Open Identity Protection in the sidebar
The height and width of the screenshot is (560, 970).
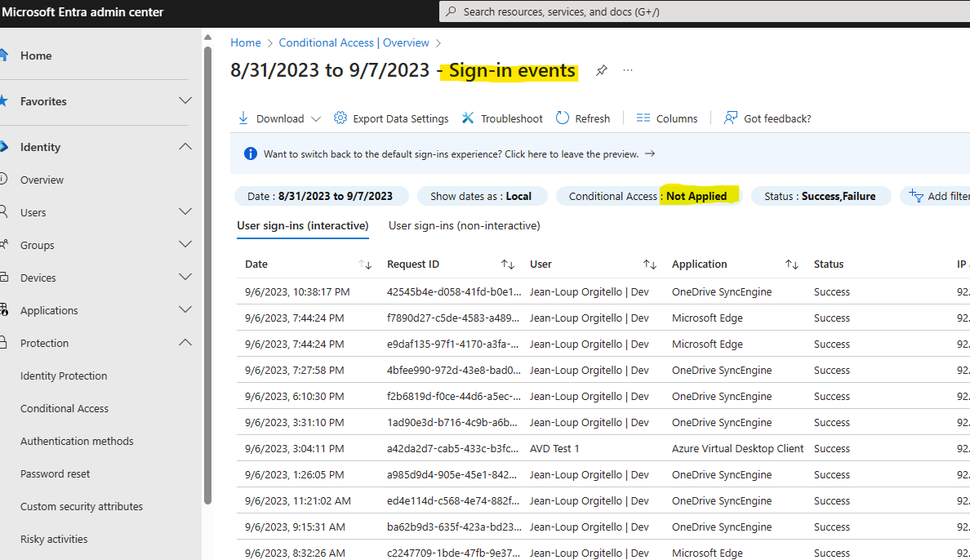click(64, 376)
